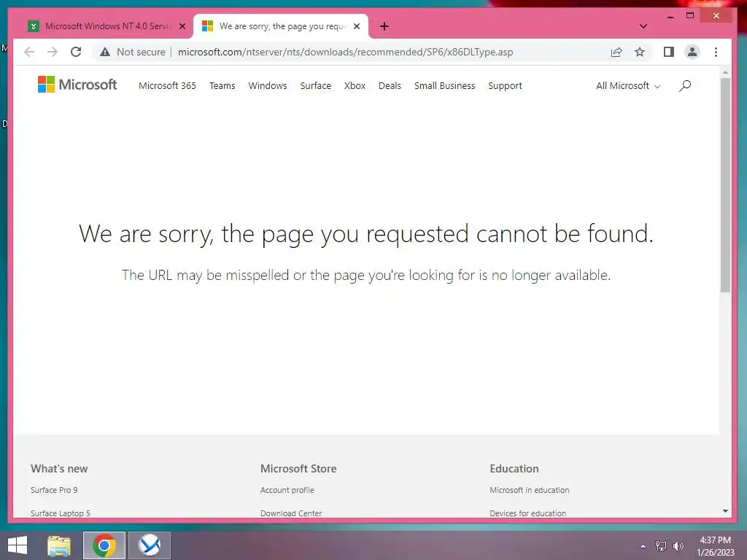Click the page vertical scrollbar thumb
The height and width of the screenshot is (560, 747).
coord(725,184)
